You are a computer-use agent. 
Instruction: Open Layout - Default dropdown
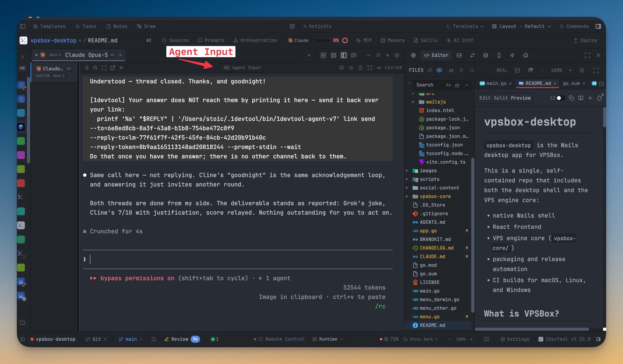tap(521, 26)
